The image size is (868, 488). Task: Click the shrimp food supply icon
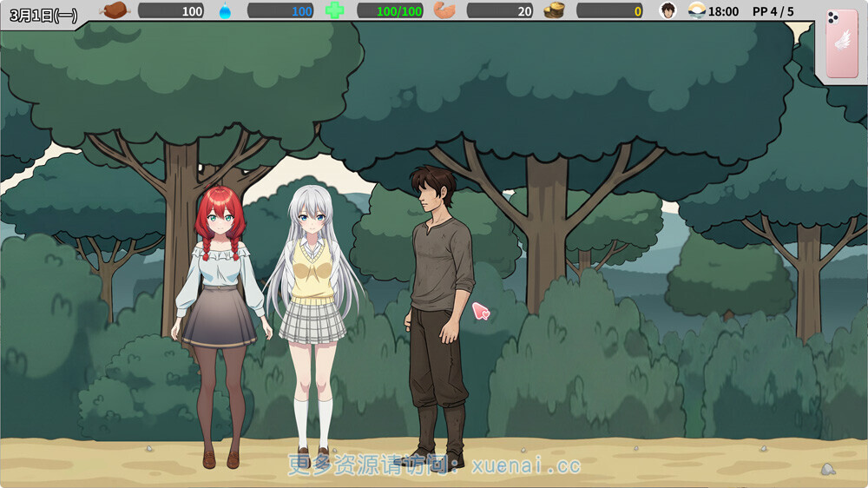pyautogui.click(x=444, y=10)
